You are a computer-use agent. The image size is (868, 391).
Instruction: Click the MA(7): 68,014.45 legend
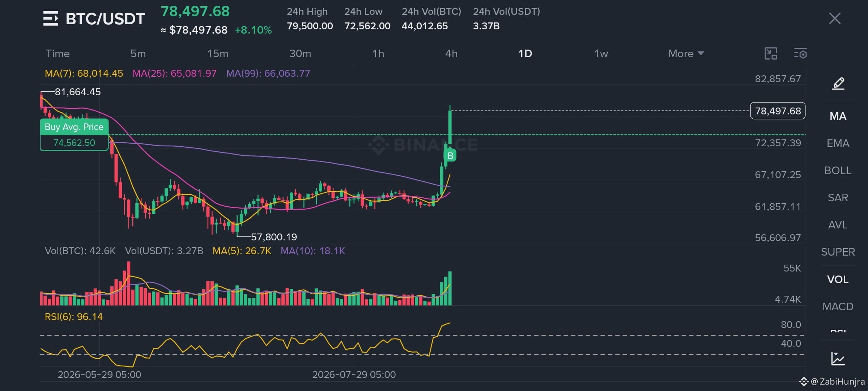click(84, 73)
